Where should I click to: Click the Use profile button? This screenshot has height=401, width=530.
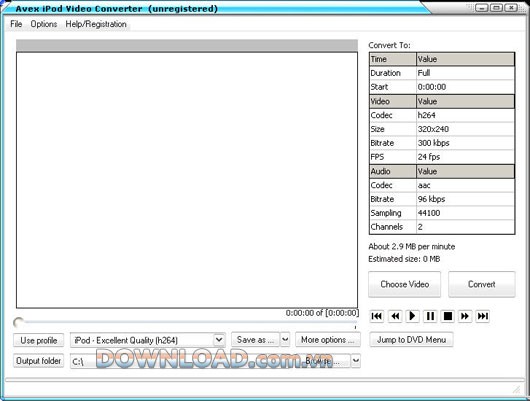pyautogui.click(x=39, y=340)
